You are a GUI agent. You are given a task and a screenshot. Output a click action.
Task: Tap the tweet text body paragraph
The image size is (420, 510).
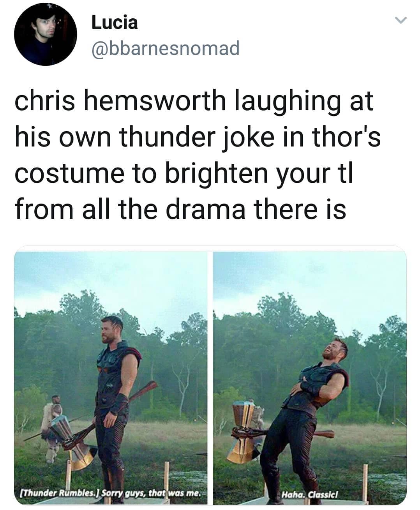pos(198,155)
